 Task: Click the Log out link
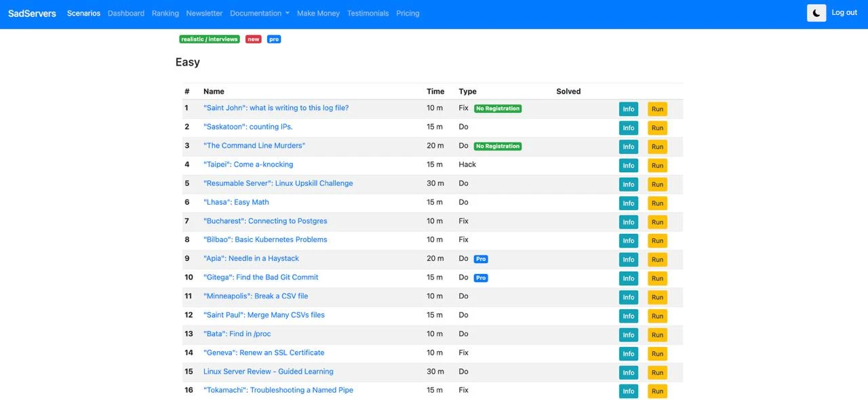[844, 13]
